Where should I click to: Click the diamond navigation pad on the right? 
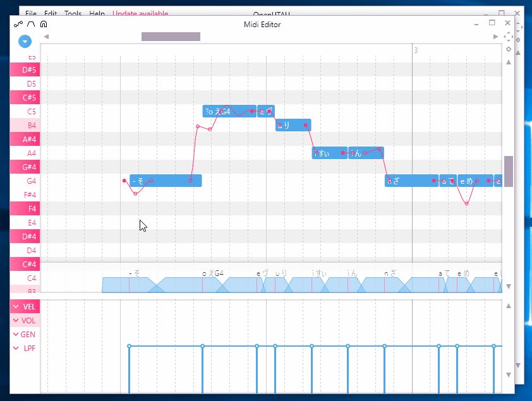click(x=509, y=37)
